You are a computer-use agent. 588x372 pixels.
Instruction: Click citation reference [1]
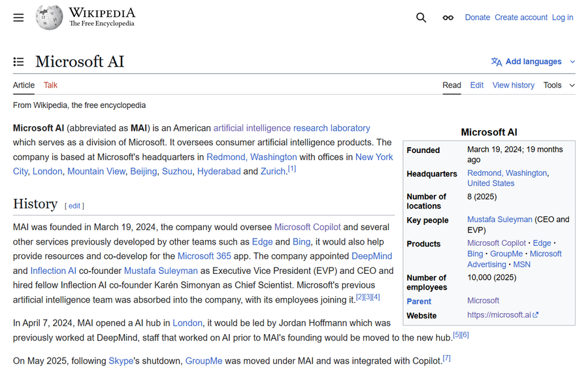[292, 169]
